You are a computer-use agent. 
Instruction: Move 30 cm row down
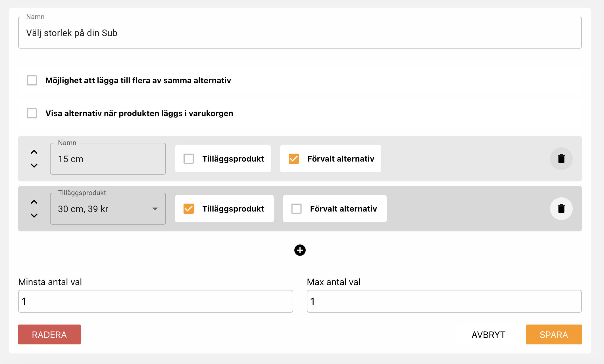pyautogui.click(x=34, y=216)
